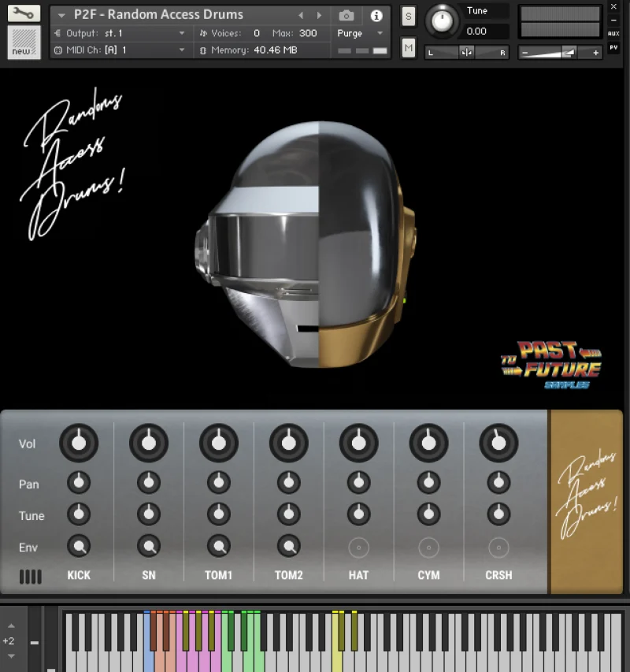
Task: Click the camera snapshot icon in the header
Action: 345,14
